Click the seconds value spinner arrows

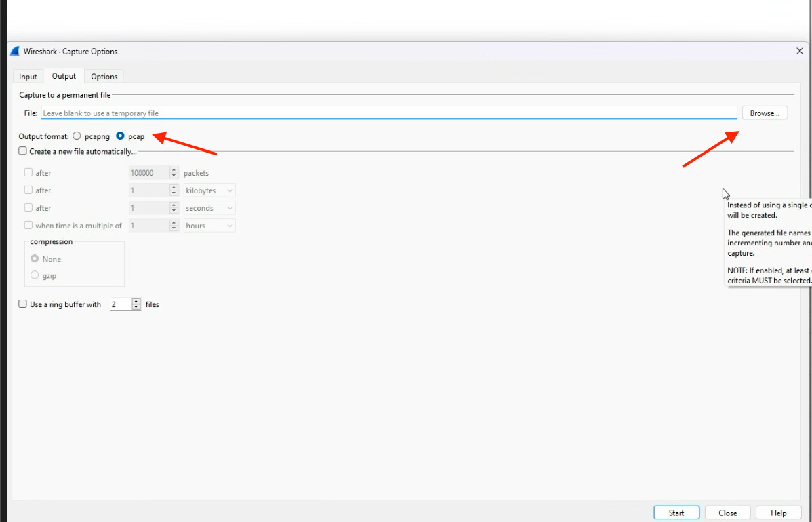[174, 208]
